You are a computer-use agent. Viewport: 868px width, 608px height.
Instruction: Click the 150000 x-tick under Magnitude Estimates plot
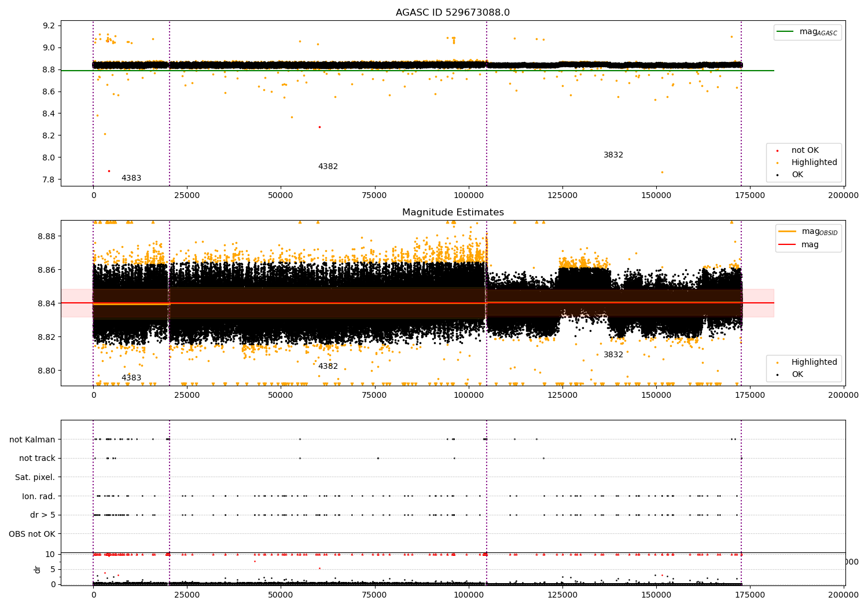tap(656, 395)
